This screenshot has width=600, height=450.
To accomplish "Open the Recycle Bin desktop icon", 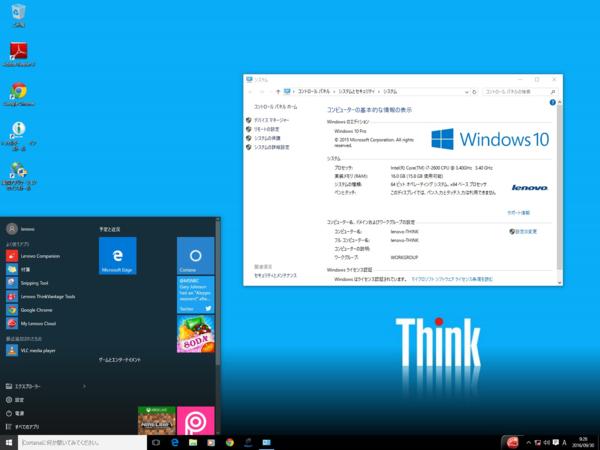I will (x=18, y=15).
